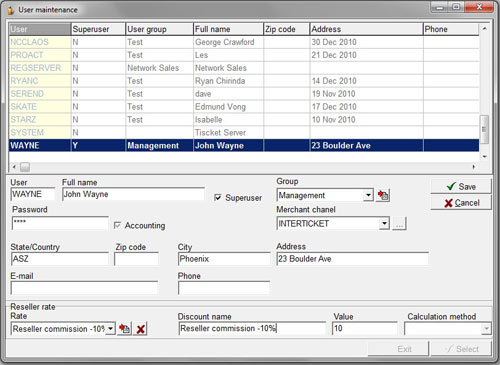Click into the E-mail input field
The height and width of the screenshot is (365, 500).
point(84,288)
